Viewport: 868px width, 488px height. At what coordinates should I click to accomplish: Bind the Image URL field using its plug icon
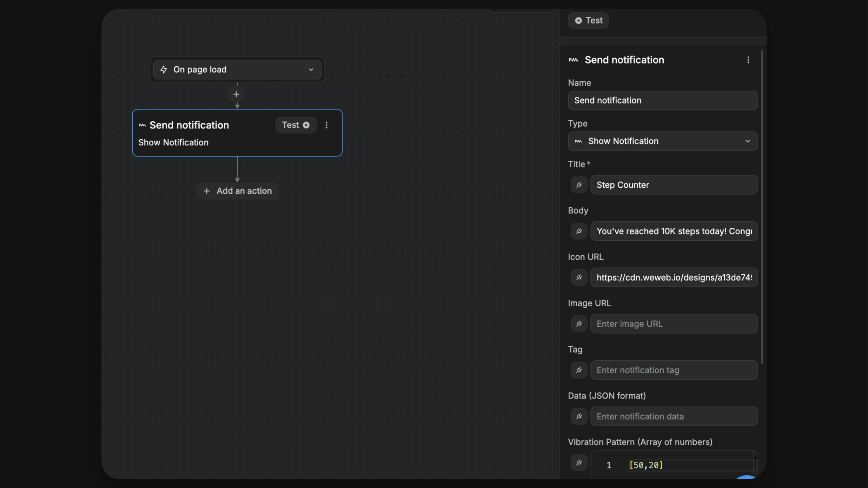point(579,324)
